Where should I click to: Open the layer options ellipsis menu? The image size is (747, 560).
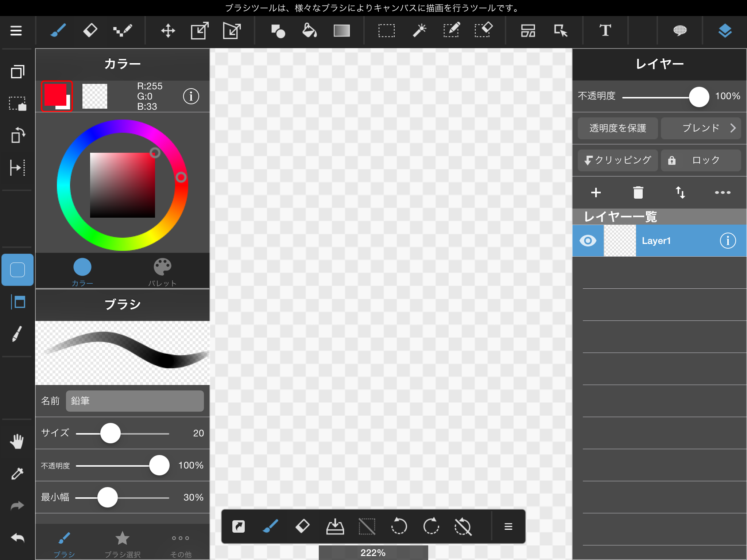723,192
